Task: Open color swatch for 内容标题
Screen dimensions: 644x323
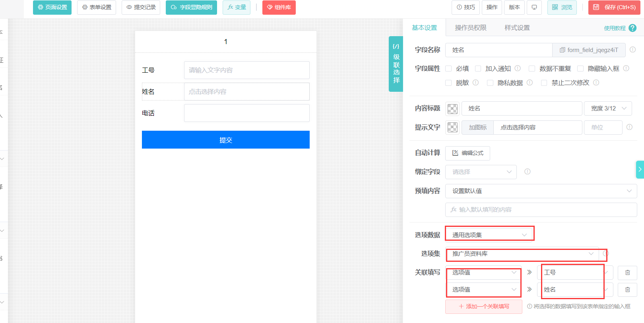Action: 452,108
